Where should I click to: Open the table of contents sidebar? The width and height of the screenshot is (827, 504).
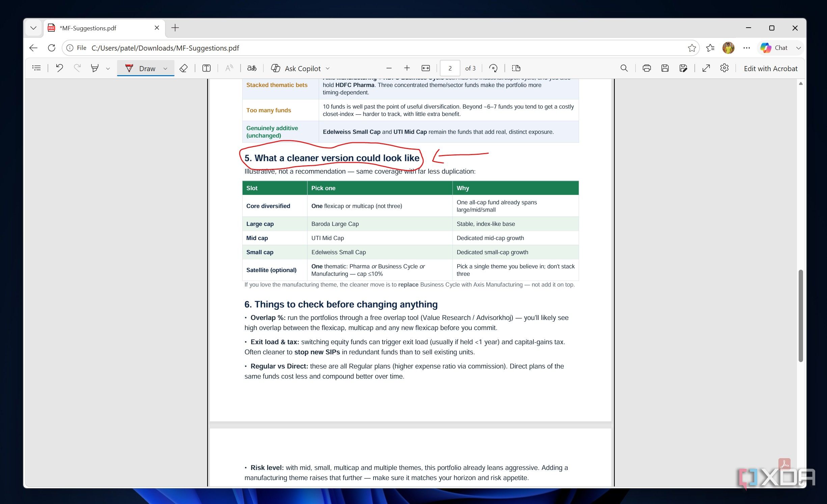36,68
